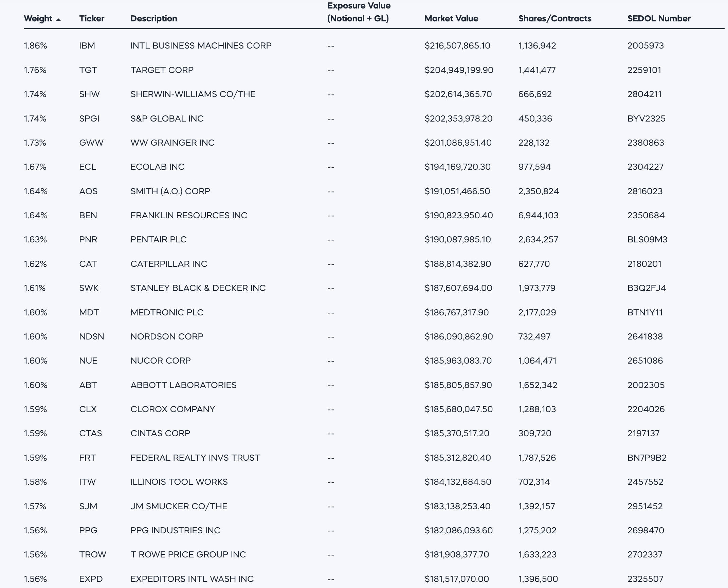
Task: Select weight 1.67% for Ecolab
Action: pos(35,167)
